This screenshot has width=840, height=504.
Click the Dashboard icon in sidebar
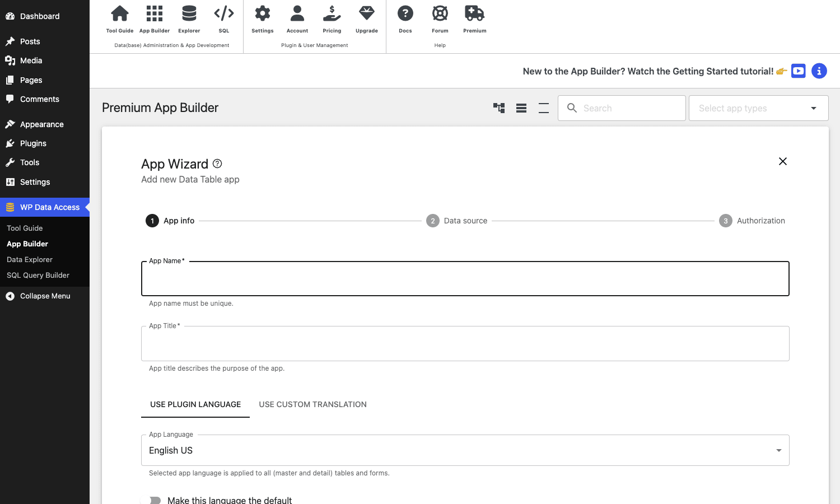click(10, 16)
